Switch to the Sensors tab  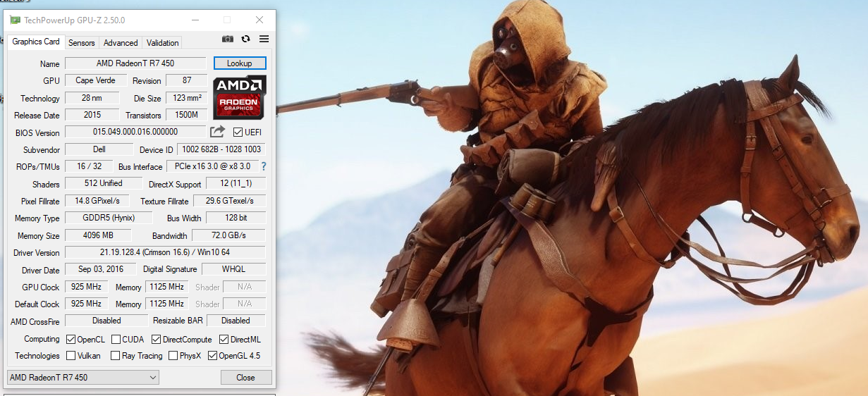coord(82,42)
